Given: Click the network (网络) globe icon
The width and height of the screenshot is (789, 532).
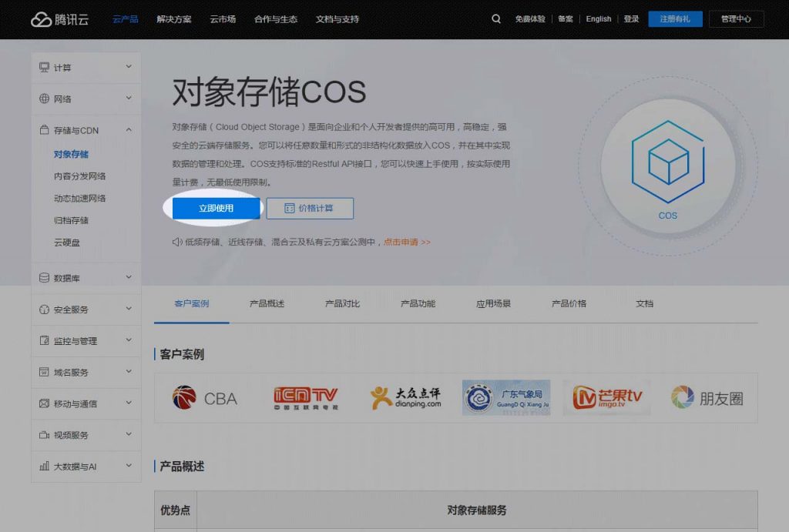Looking at the screenshot, I should click(45, 99).
